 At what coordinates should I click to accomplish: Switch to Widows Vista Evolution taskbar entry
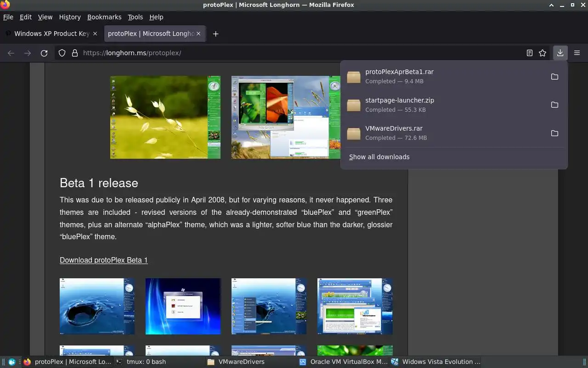pyautogui.click(x=435, y=362)
